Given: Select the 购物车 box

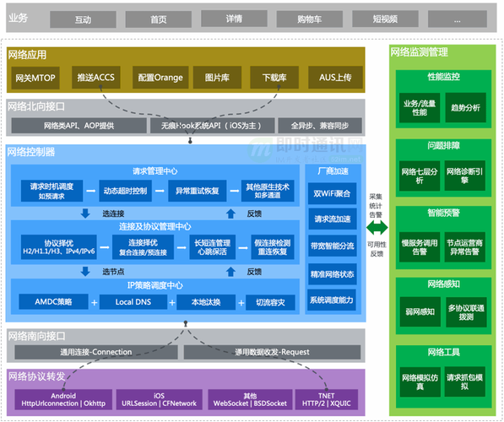Looking at the screenshot, I should tap(310, 19).
